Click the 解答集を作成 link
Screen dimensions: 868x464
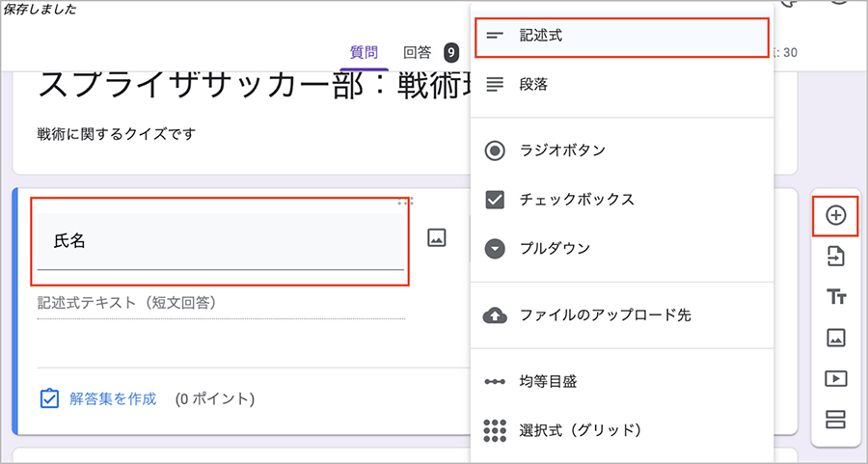tap(112, 398)
